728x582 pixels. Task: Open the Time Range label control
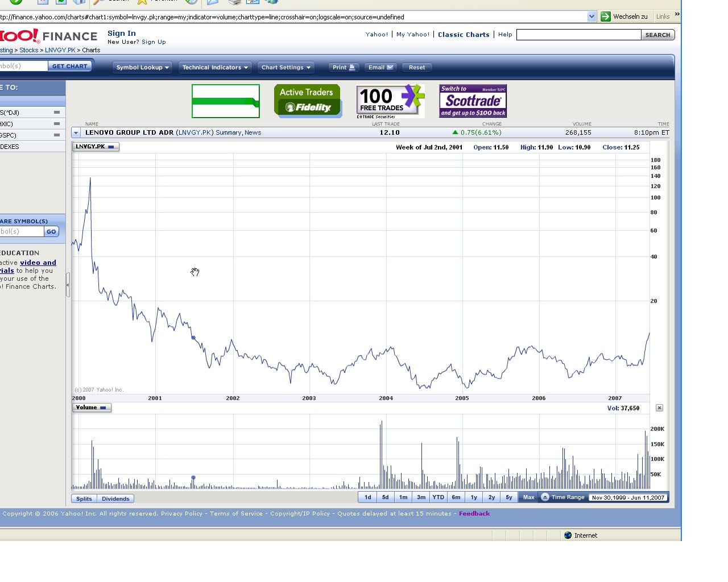568,497
